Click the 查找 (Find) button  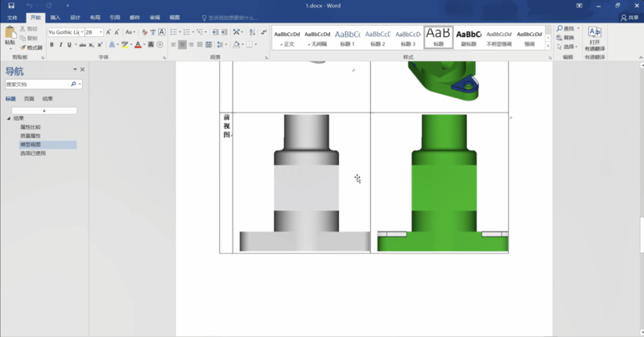tap(568, 28)
